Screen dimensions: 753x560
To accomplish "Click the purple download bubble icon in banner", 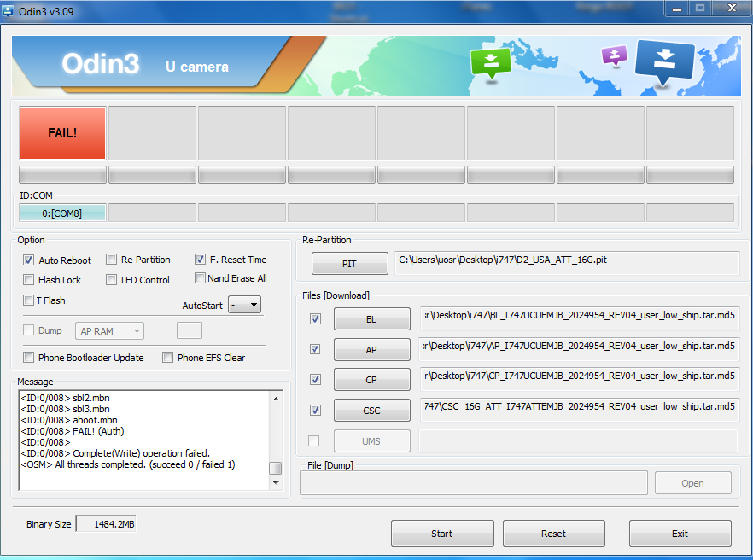I will pos(614,55).
